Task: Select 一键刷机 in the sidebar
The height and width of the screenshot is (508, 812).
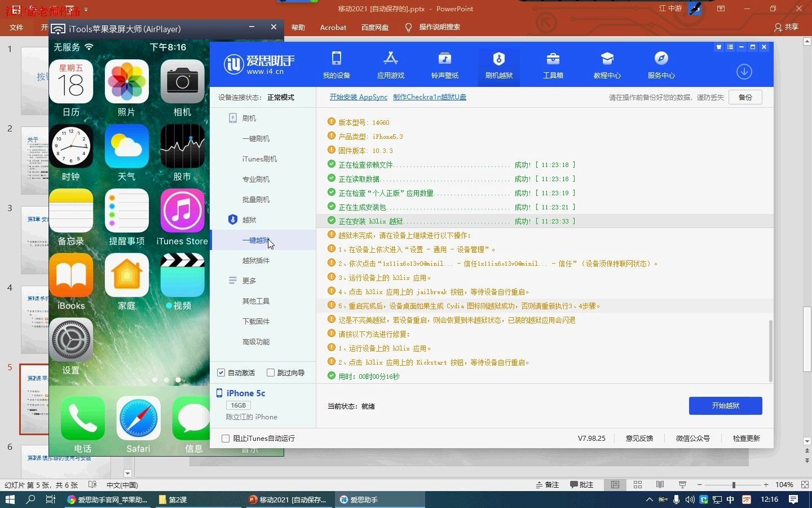Action: click(256, 139)
